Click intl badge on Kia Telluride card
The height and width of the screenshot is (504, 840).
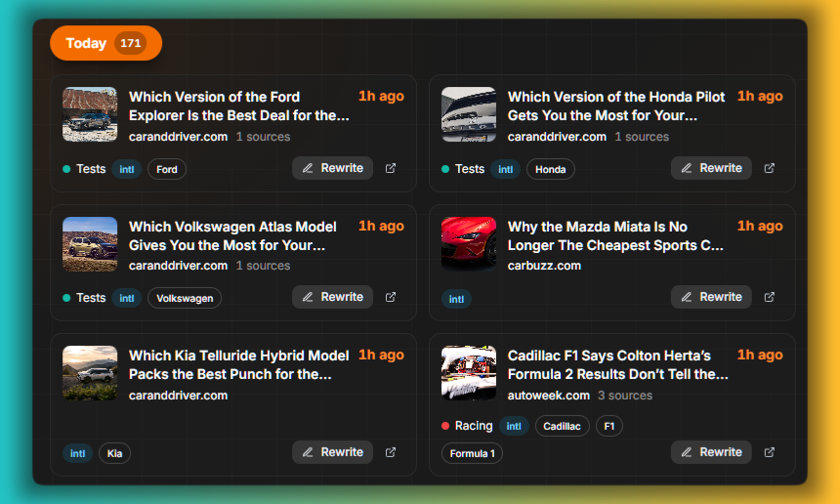(78, 453)
